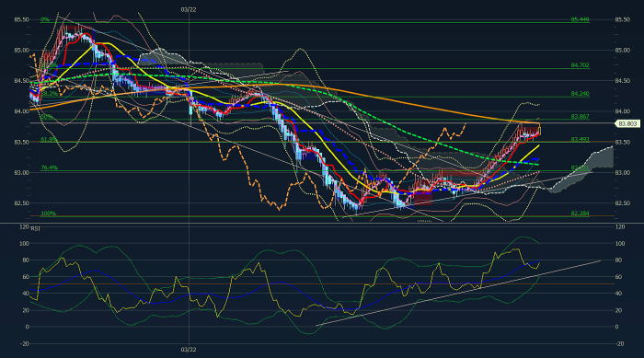Click 85.50 on the right price axis
This screenshot has height=358, width=644.
622,19
